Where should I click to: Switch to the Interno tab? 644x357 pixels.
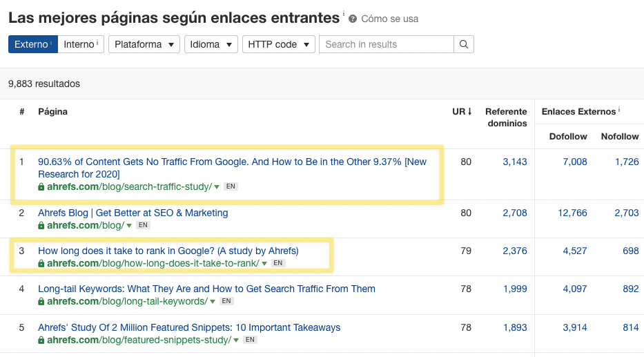[81, 44]
